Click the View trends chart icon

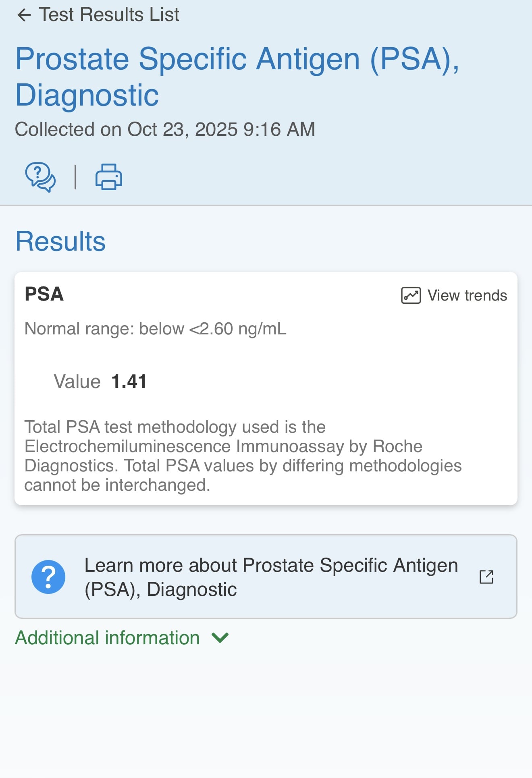coord(411,295)
